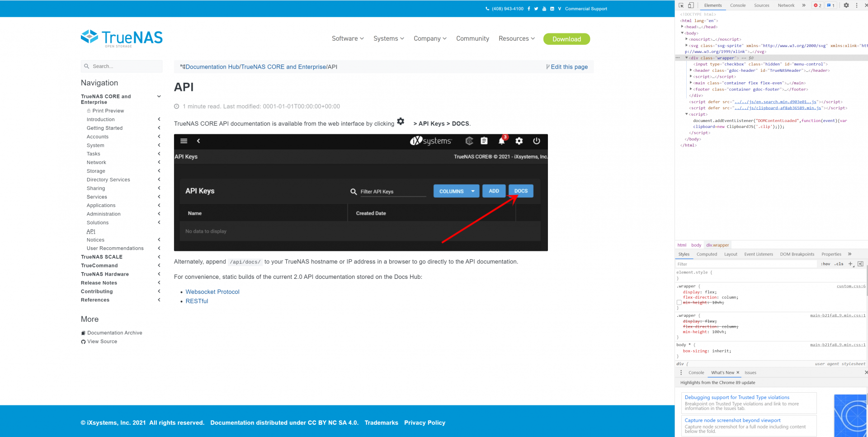This screenshot has height=437, width=868.
Task: Collapse the body element in DOM tree
Action: coord(682,33)
